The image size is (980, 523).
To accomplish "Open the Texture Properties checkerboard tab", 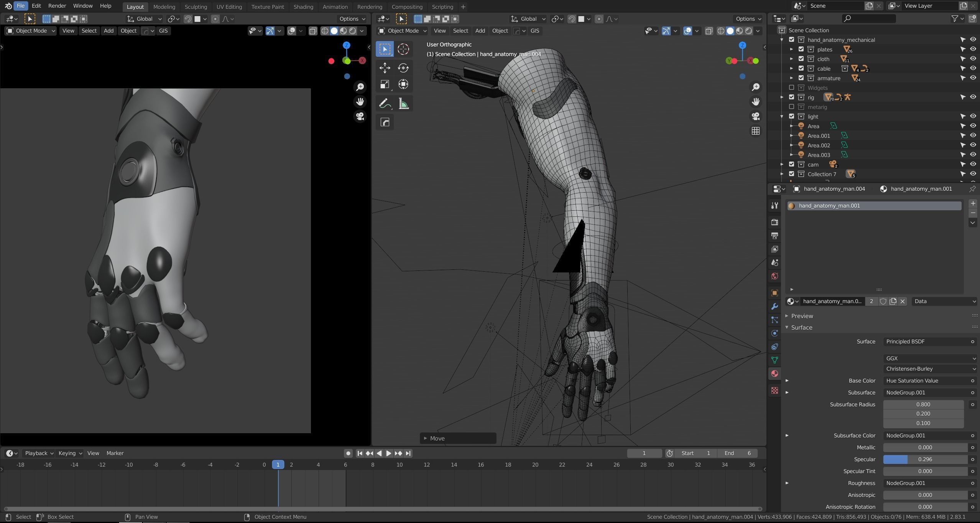I will [x=774, y=391].
